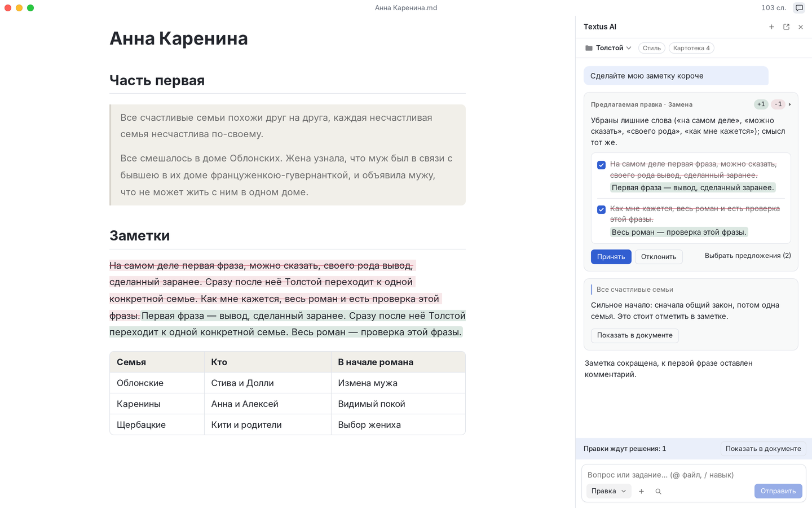Click the table header 'Кто'
Image resolution: width=812 pixels, height=508 pixels.
(x=219, y=362)
